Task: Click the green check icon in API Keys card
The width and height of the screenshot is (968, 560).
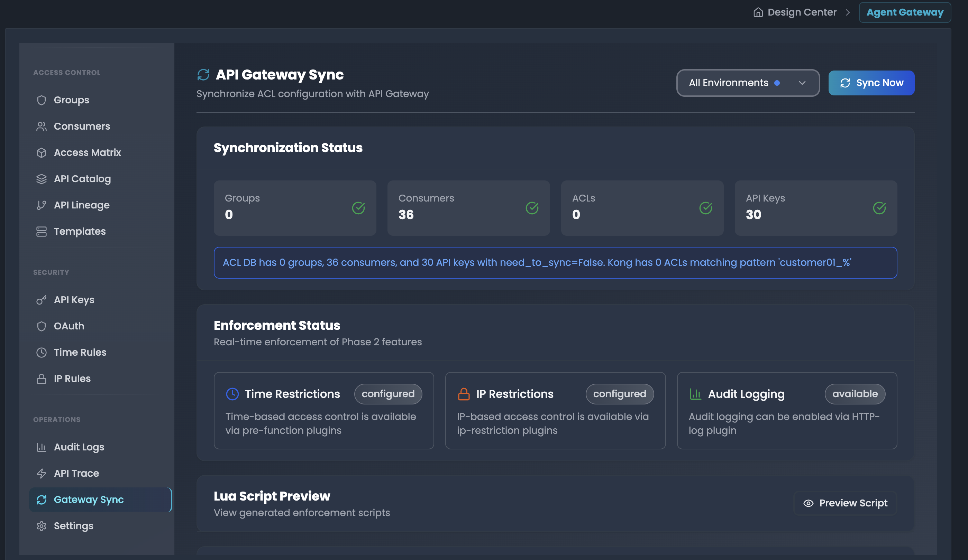Action: pyautogui.click(x=879, y=208)
